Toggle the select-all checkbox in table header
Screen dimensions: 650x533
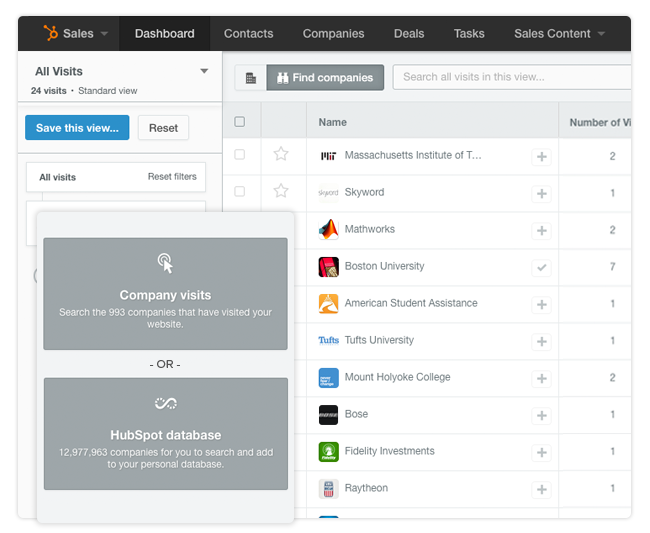pyautogui.click(x=240, y=121)
